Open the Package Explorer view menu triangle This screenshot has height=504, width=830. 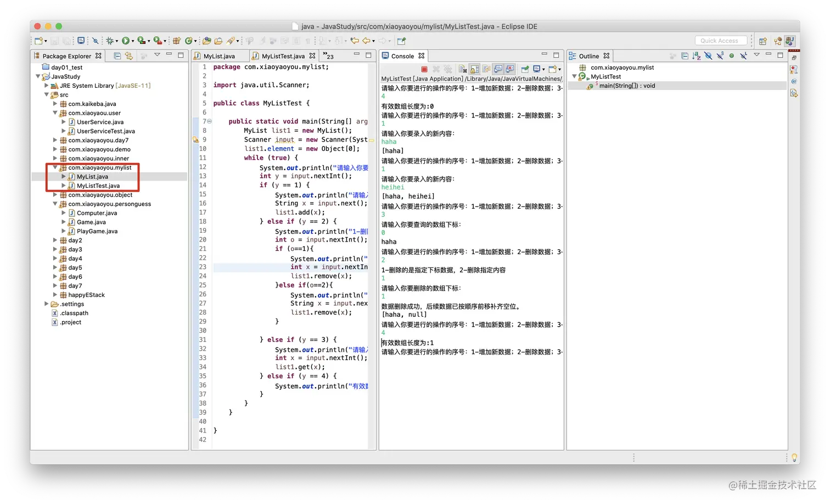[x=157, y=55]
